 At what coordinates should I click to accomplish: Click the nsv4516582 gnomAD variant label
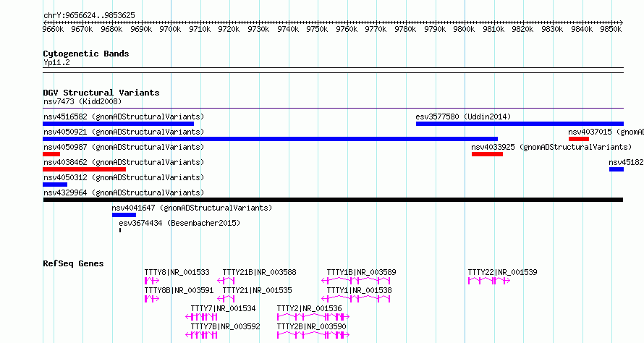tap(124, 117)
